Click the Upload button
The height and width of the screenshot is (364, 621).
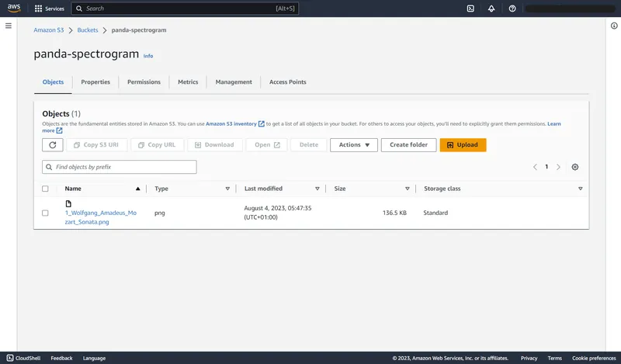click(463, 145)
